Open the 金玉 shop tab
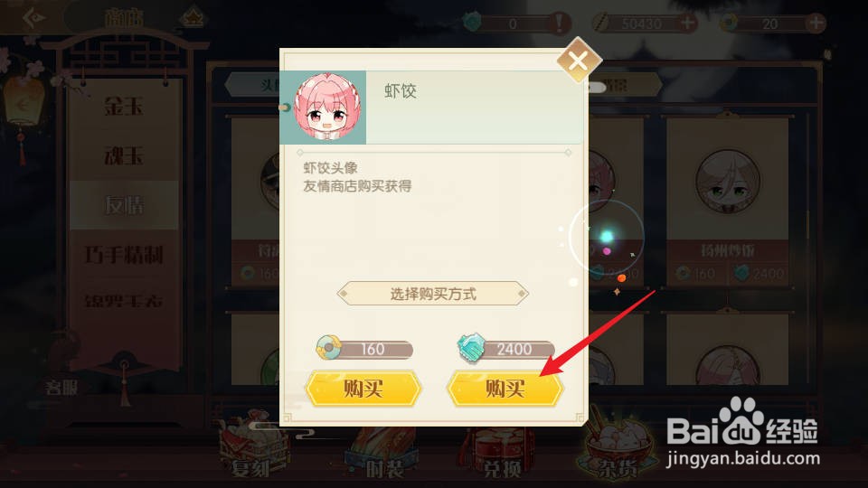Image resolution: width=868 pixels, height=488 pixels. pos(124,106)
